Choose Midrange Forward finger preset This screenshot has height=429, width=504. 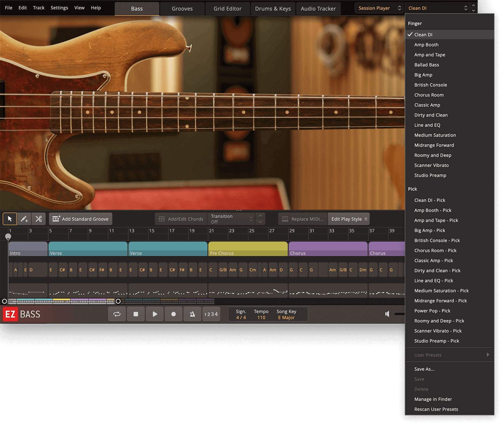tap(450, 145)
